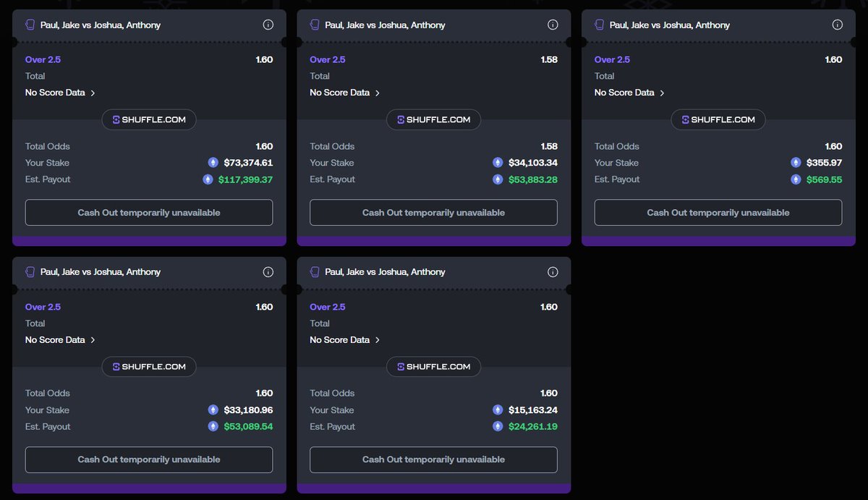
Task: Click Cash Out button under the $24,261.19 payout
Action: 433,459
